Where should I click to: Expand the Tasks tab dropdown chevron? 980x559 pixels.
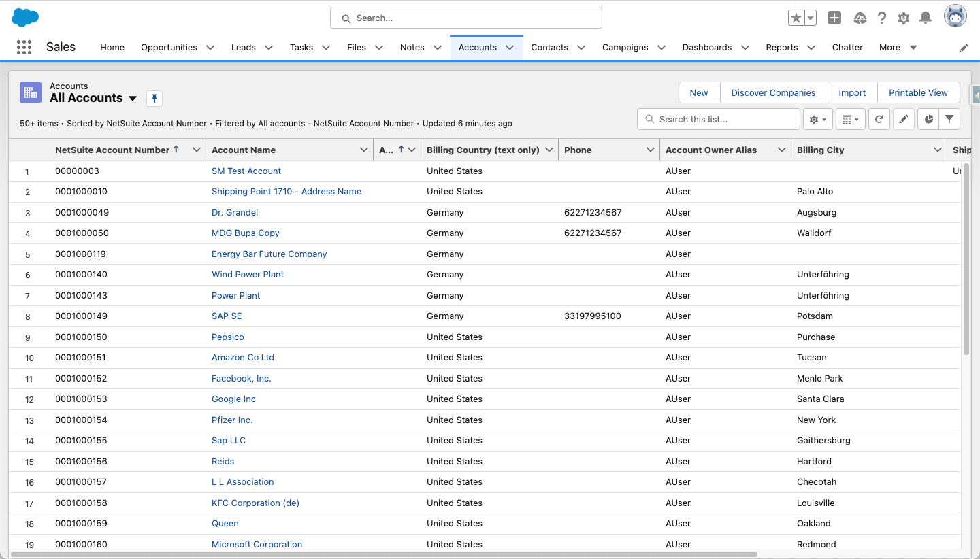(326, 48)
